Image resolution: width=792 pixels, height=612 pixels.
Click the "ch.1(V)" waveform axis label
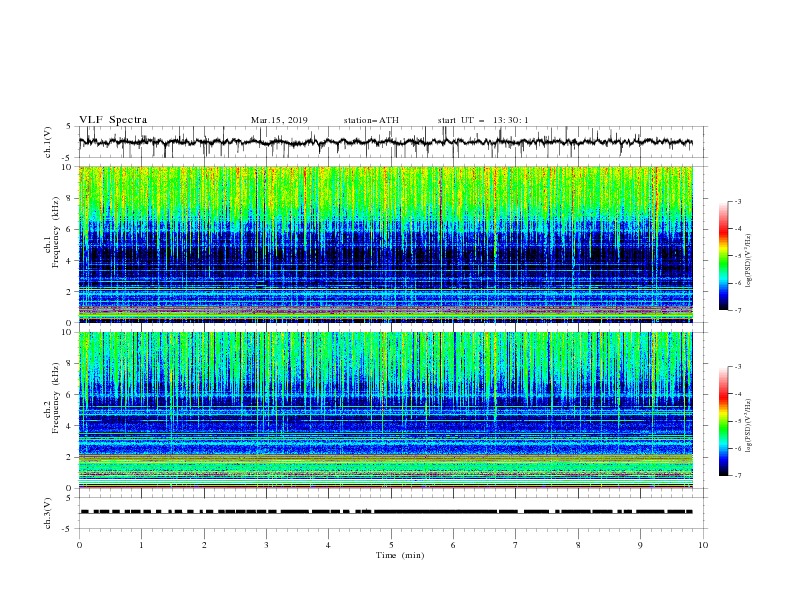[x=48, y=142]
